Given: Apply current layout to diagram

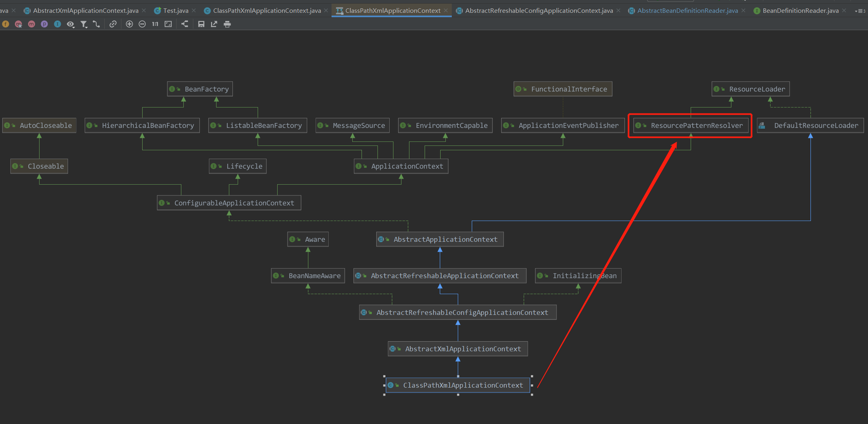Looking at the screenshot, I should tap(185, 24).
